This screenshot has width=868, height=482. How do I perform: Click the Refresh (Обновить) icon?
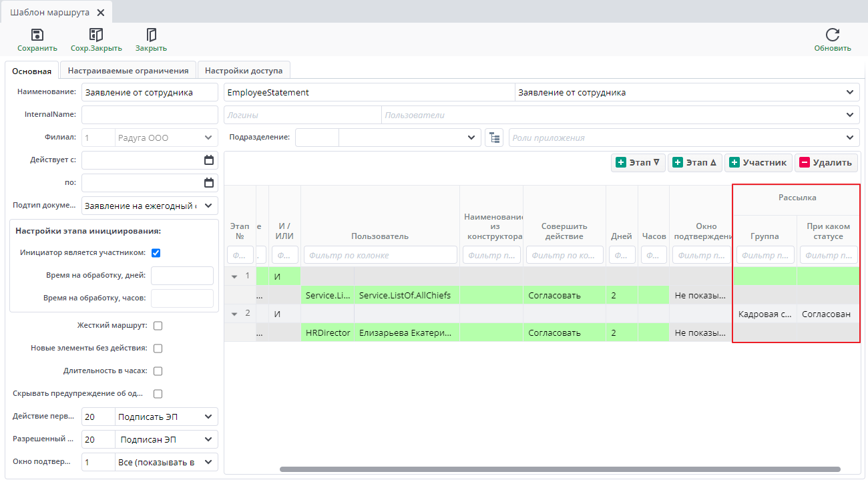tap(832, 35)
